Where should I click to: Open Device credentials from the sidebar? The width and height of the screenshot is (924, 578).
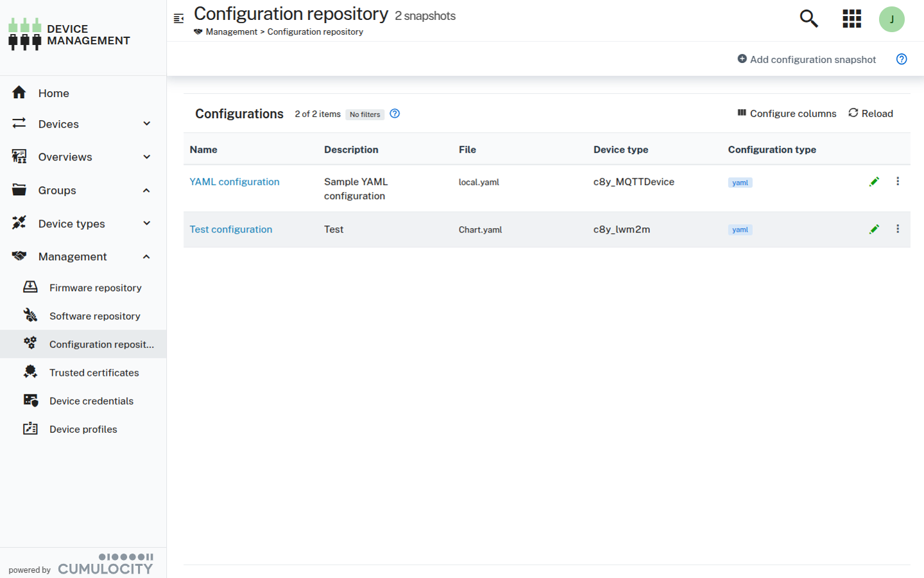click(x=92, y=401)
